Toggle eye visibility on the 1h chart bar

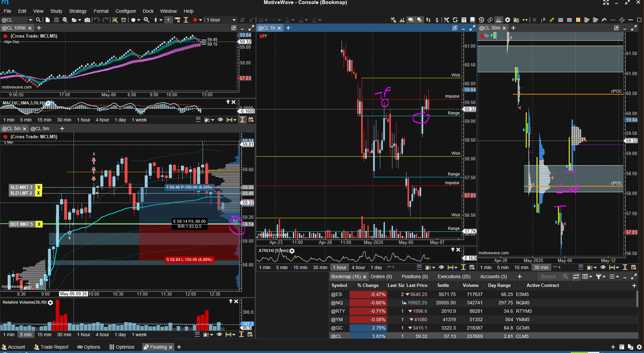pyautogui.click(x=441, y=267)
